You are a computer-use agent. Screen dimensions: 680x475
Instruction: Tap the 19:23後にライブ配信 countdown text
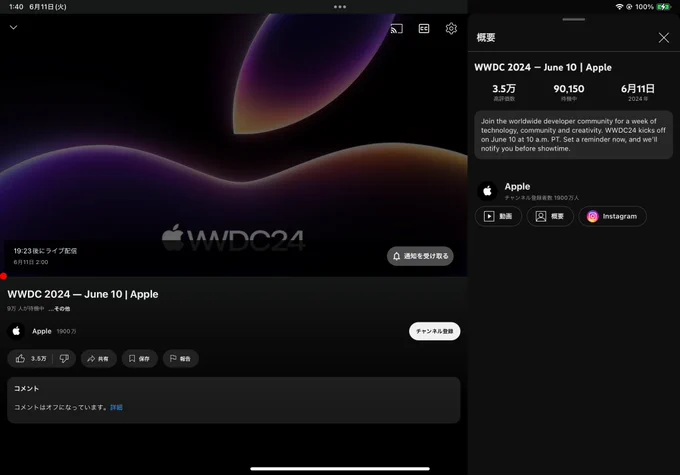click(45, 251)
